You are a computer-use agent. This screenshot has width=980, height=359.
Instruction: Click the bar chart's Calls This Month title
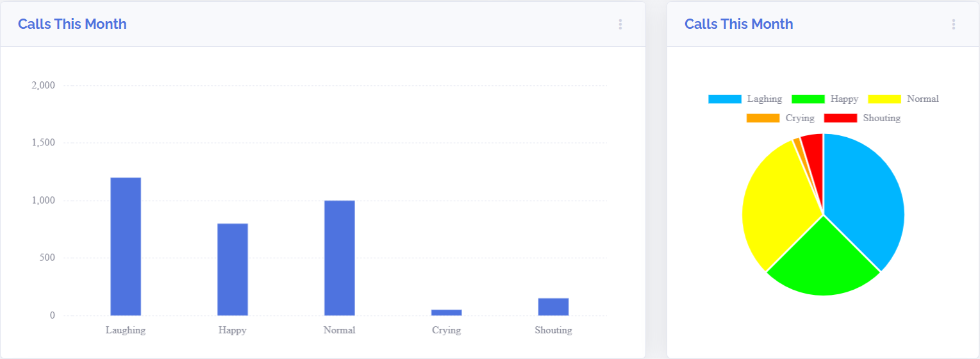point(72,24)
